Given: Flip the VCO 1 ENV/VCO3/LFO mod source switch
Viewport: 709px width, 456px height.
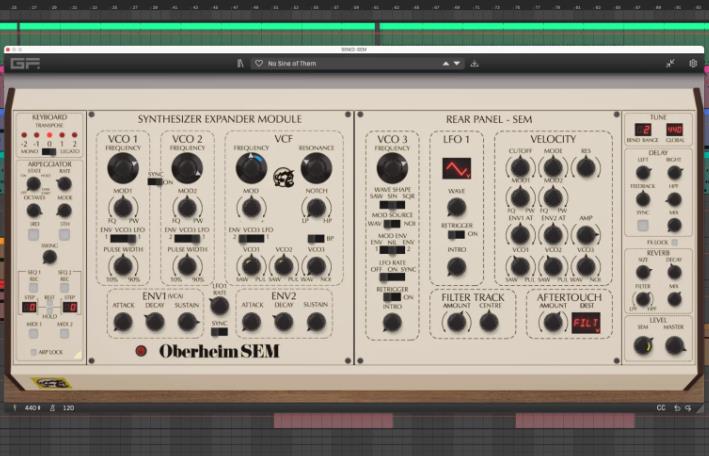Looking at the screenshot, I should pos(123,238).
